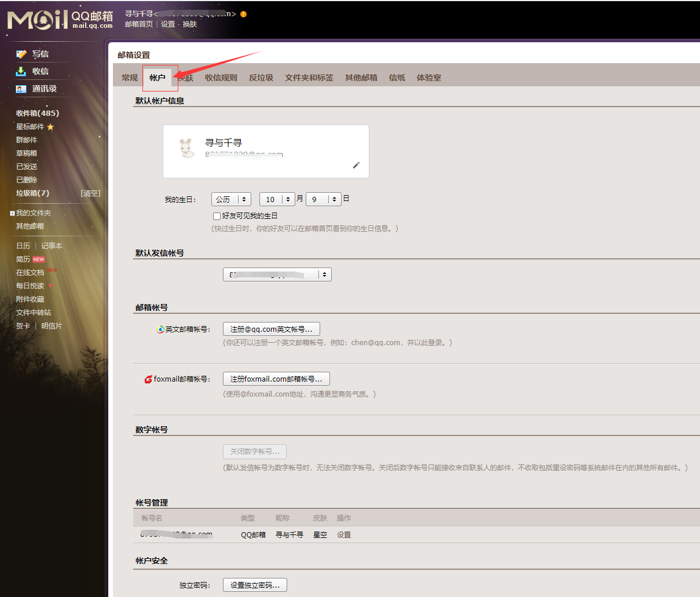Click 寻与千寻 nickname in account card

[x=223, y=142]
